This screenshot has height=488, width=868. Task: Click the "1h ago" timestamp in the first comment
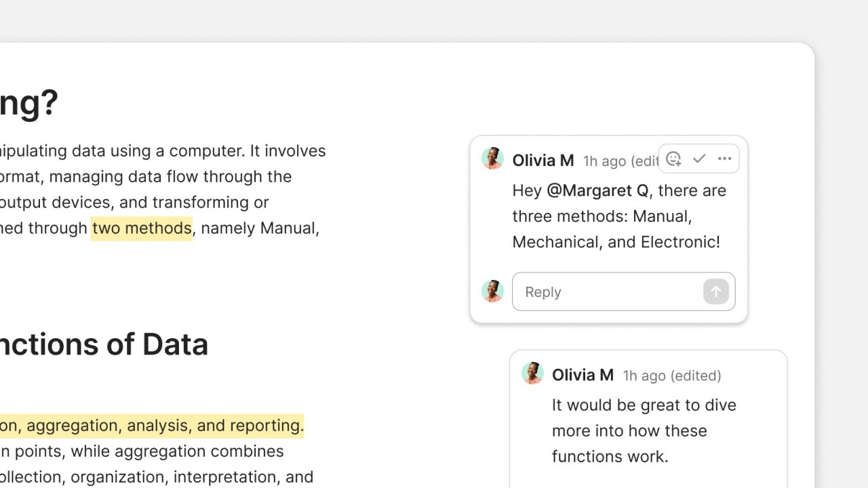pos(604,161)
